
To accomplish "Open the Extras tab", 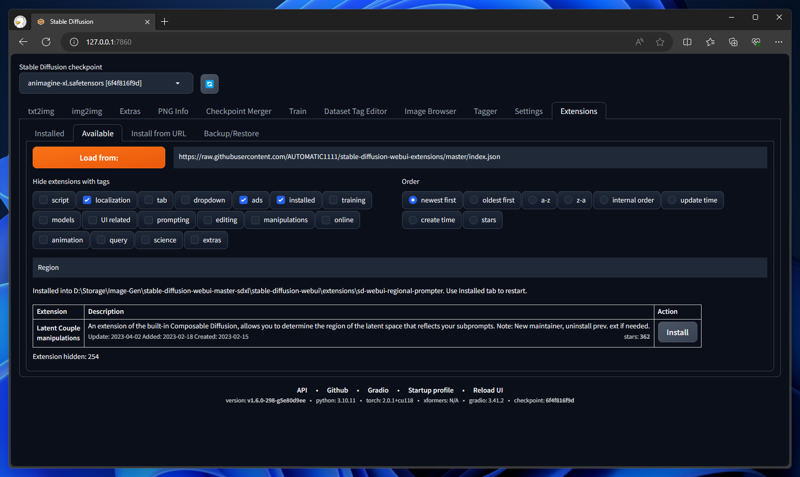I will (130, 111).
